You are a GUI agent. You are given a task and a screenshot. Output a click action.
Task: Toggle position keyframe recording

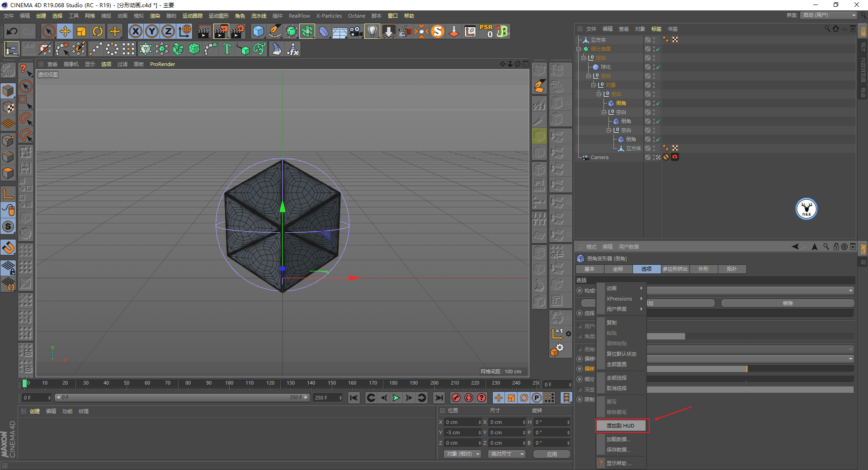498,398
